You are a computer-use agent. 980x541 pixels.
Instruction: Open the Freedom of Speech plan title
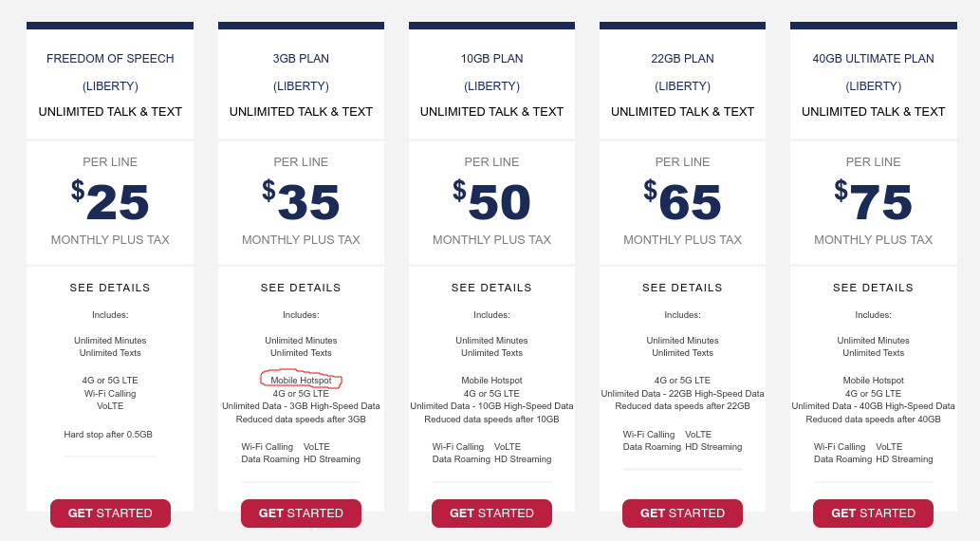click(x=110, y=59)
